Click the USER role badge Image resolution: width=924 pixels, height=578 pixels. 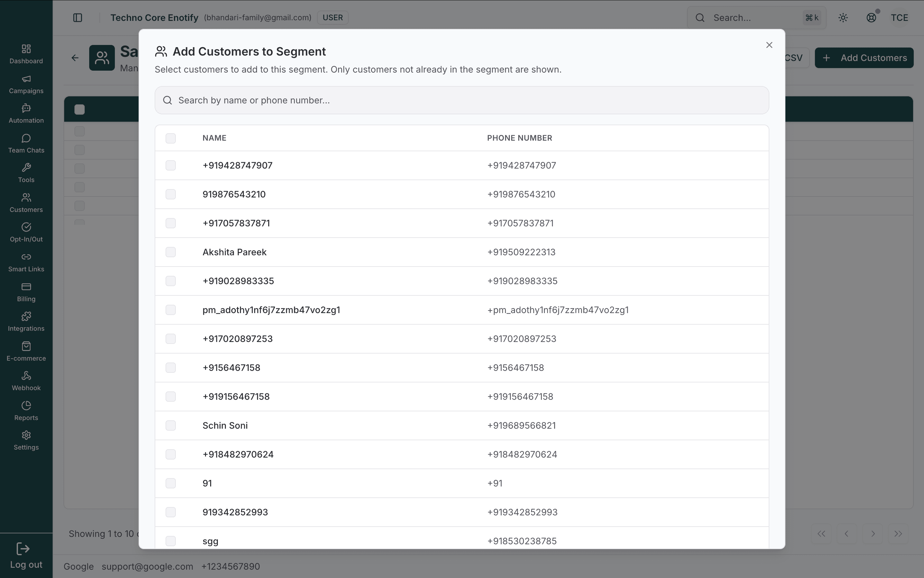tap(333, 18)
